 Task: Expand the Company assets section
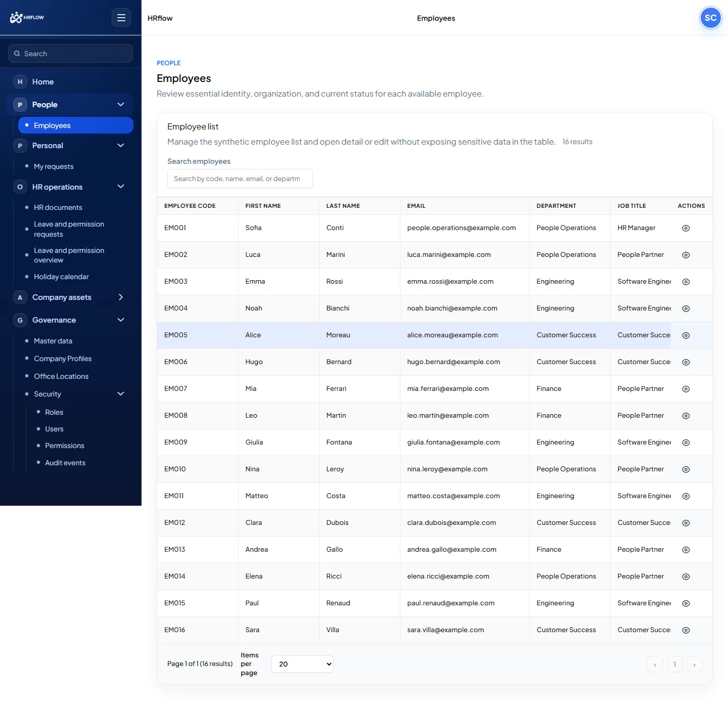121,297
